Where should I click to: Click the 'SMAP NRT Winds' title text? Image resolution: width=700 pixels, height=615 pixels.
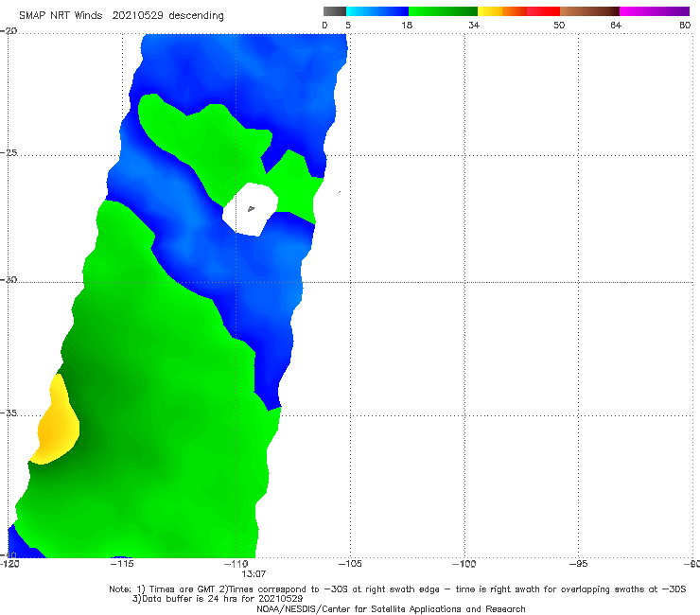point(61,16)
